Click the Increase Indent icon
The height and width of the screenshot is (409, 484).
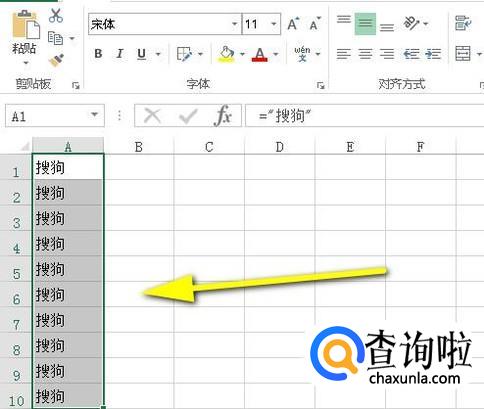coord(433,54)
